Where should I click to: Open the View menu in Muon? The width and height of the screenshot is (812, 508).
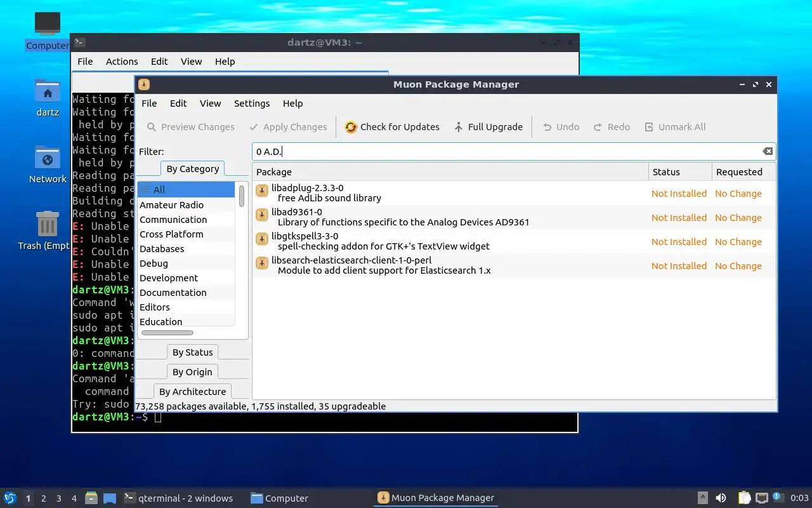click(x=210, y=104)
